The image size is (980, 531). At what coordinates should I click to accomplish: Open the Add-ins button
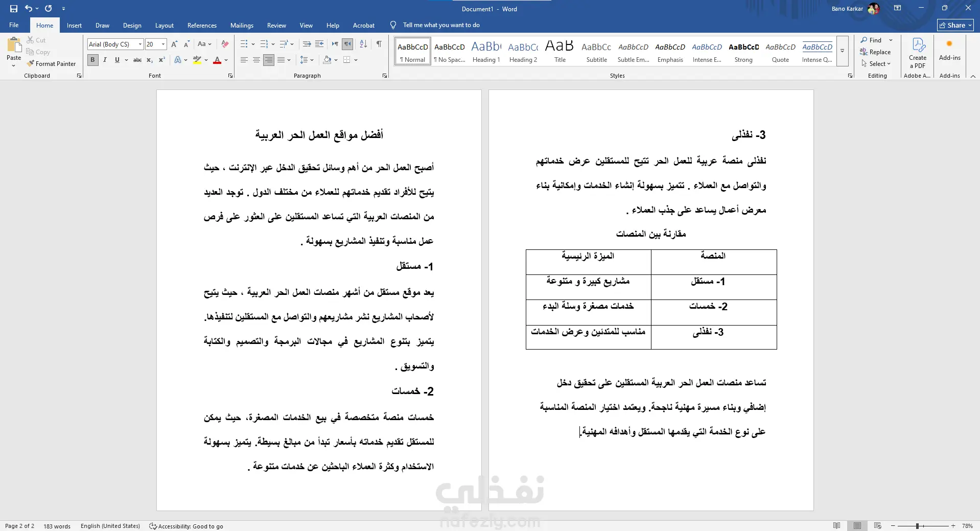[x=949, y=50]
